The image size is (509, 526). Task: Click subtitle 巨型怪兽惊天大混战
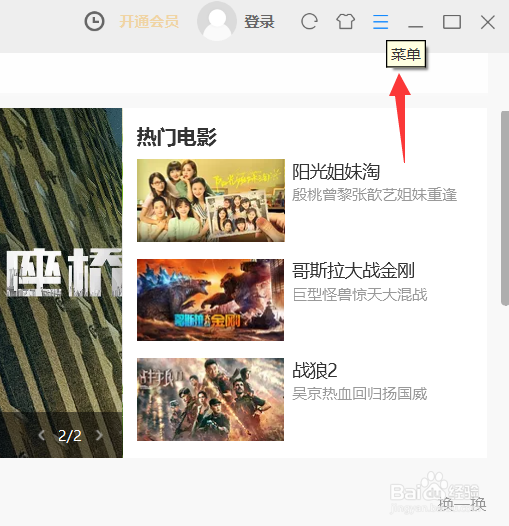pyautogui.click(x=360, y=295)
